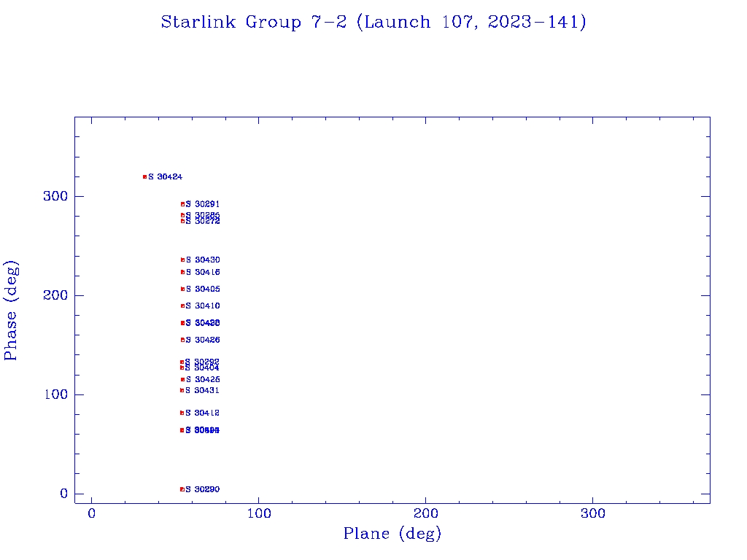Click the 'Phase (deg)' axis label

click(x=11, y=310)
